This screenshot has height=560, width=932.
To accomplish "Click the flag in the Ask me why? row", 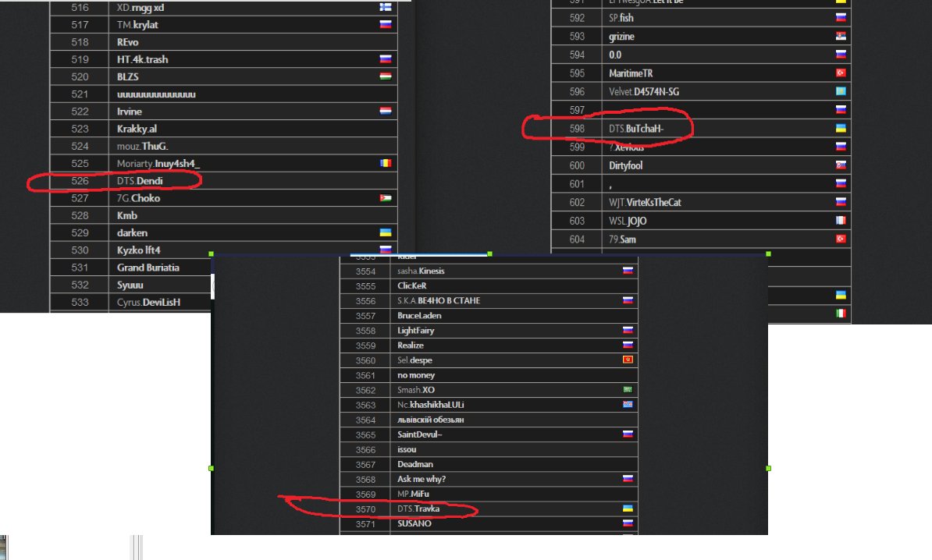I will point(628,479).
